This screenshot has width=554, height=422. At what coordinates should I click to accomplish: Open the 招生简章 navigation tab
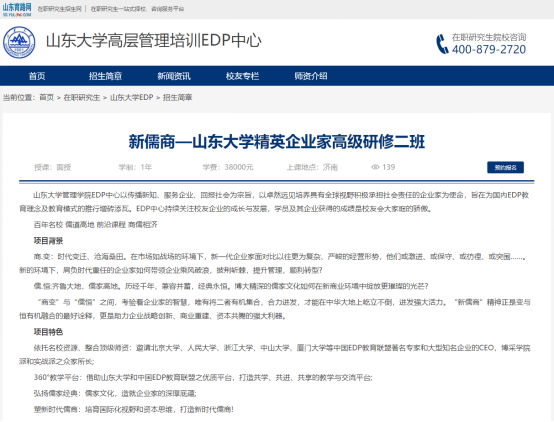[105, 76]
